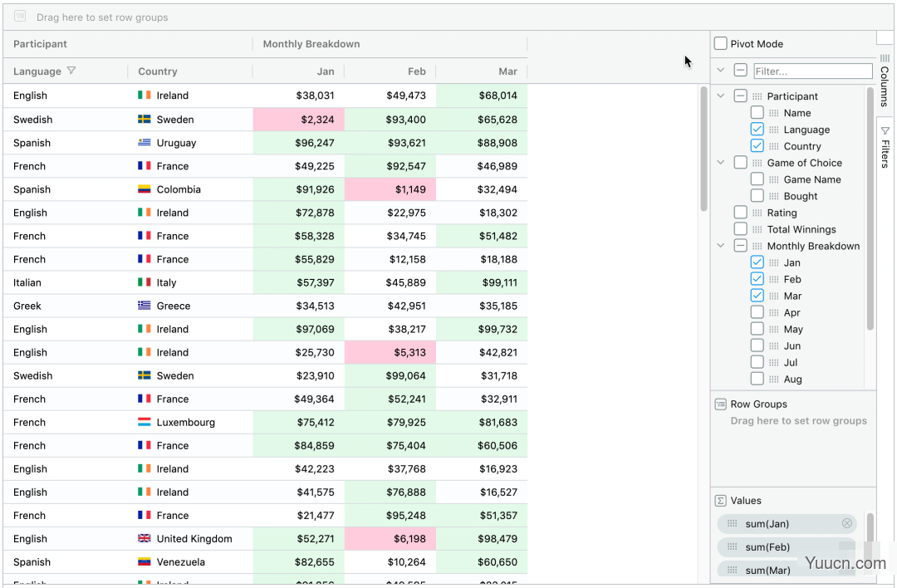Click the Venezuela flag icon
The height and width of the screenshot is (588, 897).
[145, 561]
